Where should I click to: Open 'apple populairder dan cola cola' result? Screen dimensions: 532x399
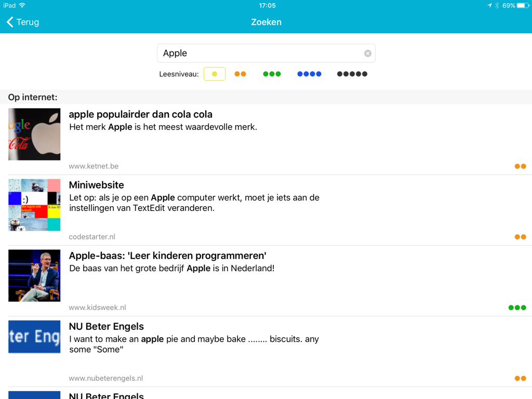click(140, 114)
